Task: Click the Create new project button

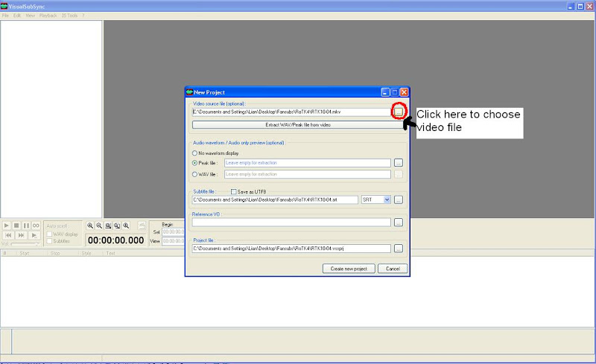Action: click(x=349, y=269)
